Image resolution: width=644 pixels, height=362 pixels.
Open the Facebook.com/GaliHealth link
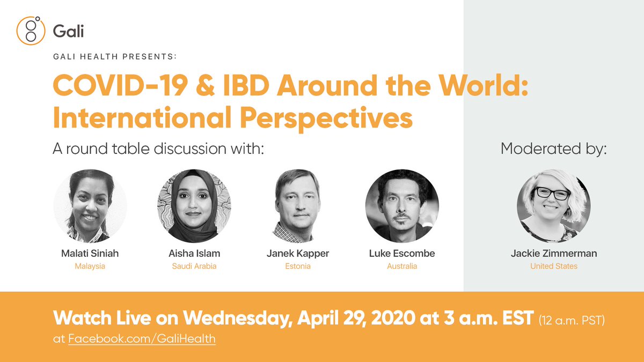click(x=142, y=339)
